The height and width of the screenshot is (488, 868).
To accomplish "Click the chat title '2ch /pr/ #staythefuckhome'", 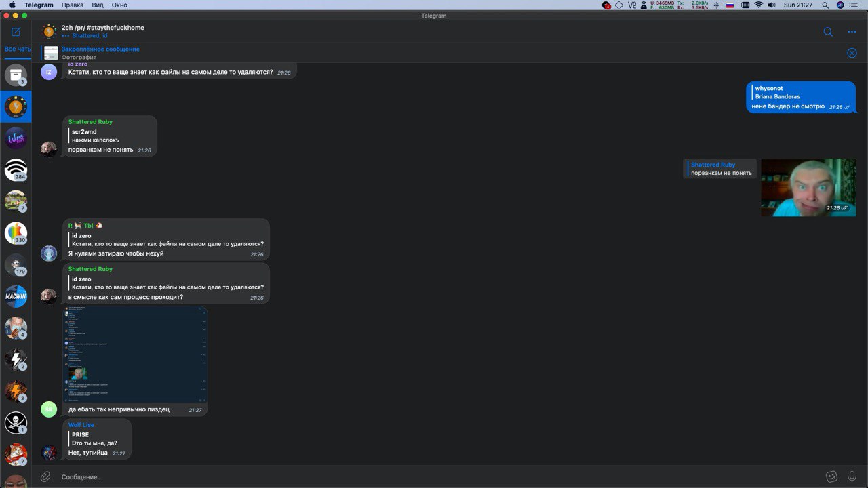I will pos(103,28).
